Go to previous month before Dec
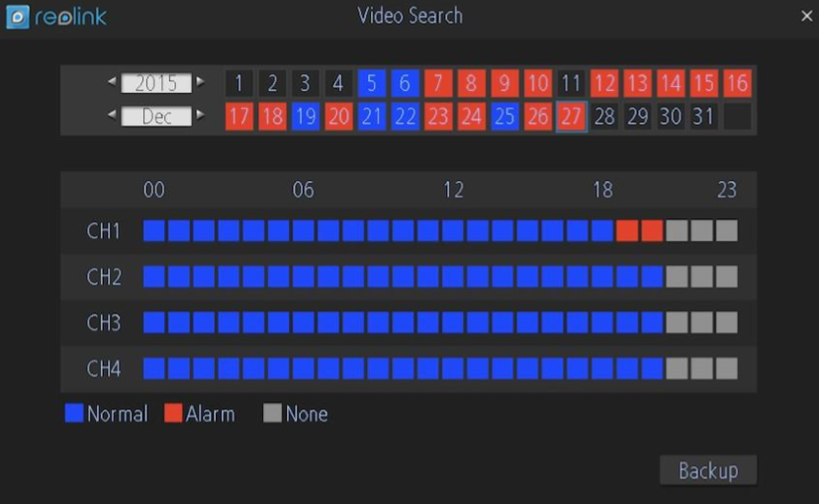Viewport: 819px width, 504px height. [112, 115]
